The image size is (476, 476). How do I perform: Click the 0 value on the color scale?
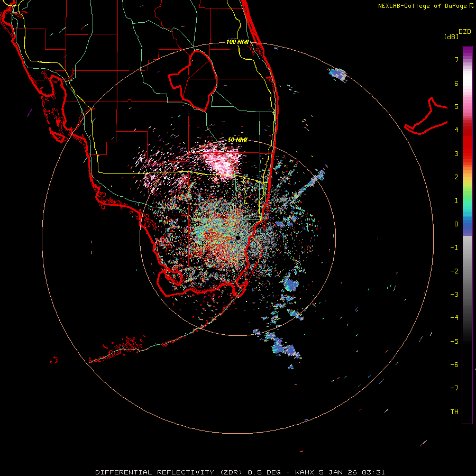click(x=456, y=224)
